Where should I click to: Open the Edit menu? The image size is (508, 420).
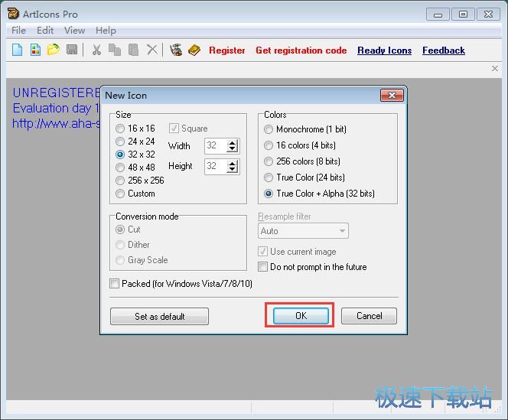coord(45,31)
